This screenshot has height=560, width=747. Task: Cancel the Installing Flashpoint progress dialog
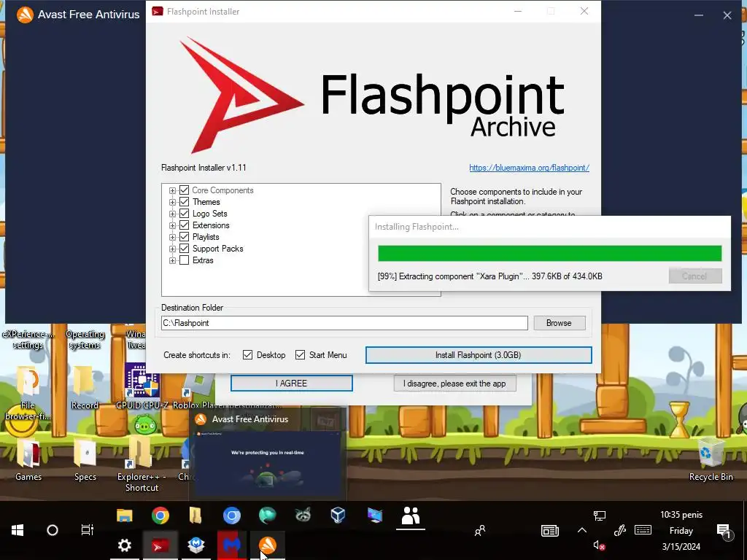[x=695, y=276]
